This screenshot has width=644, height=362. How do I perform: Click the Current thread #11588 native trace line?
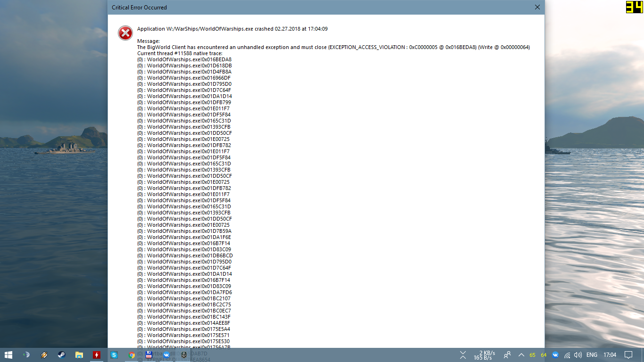tap(180, 53)
